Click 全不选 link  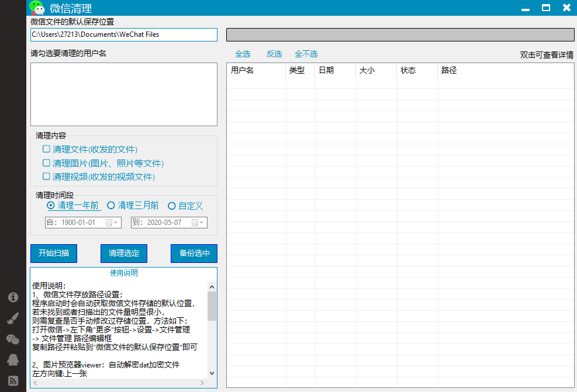click(306, 54)
